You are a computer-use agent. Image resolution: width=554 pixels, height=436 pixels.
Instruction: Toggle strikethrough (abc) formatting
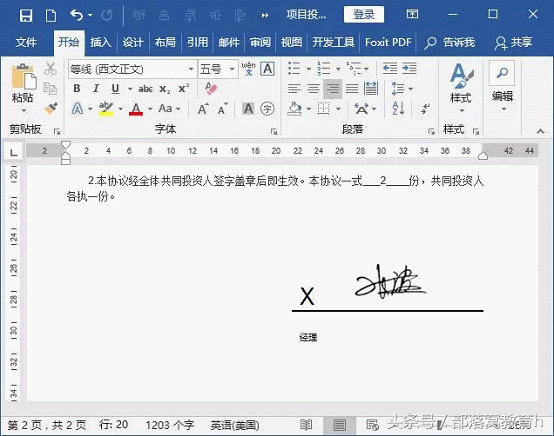pyautogui.click(x=145, y=89)
